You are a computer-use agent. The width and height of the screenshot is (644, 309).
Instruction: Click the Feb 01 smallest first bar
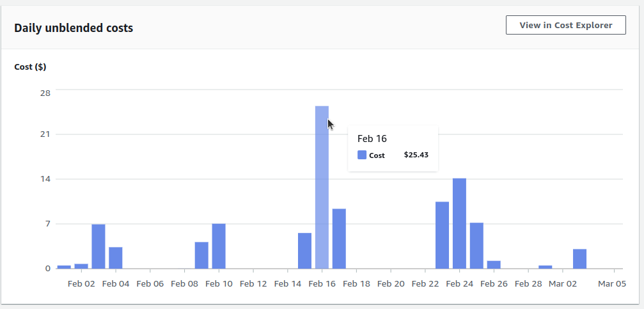[64, 267]
